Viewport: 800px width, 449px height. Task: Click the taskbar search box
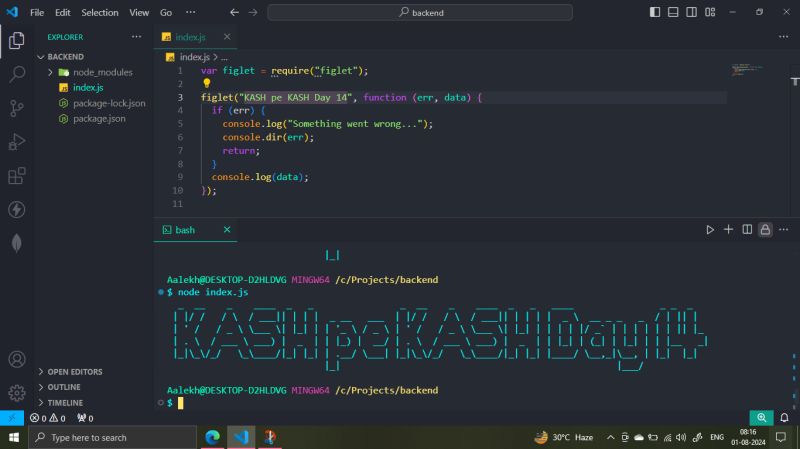click(x=112, y=437)
